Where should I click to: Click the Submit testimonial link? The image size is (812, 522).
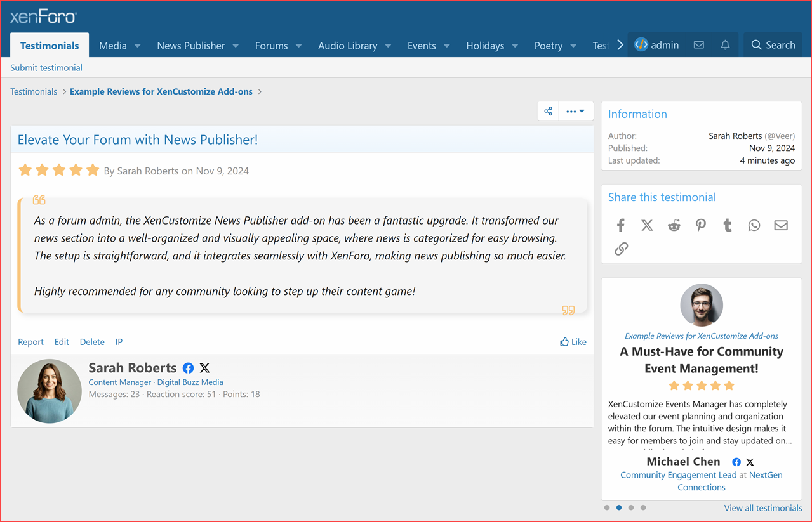click(46, 67)
